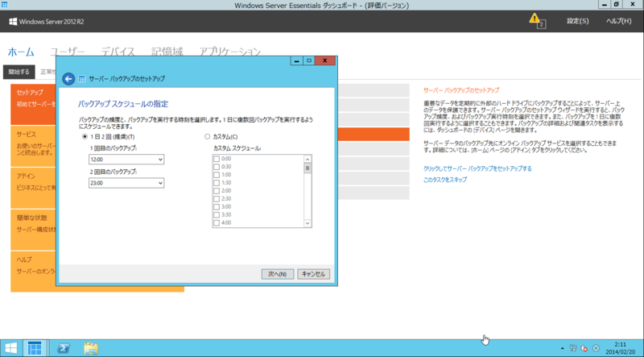Select 1日2回 (推奨) radio button
The width and height of the screenshot is (644, 357).
[x=85, y=136]
